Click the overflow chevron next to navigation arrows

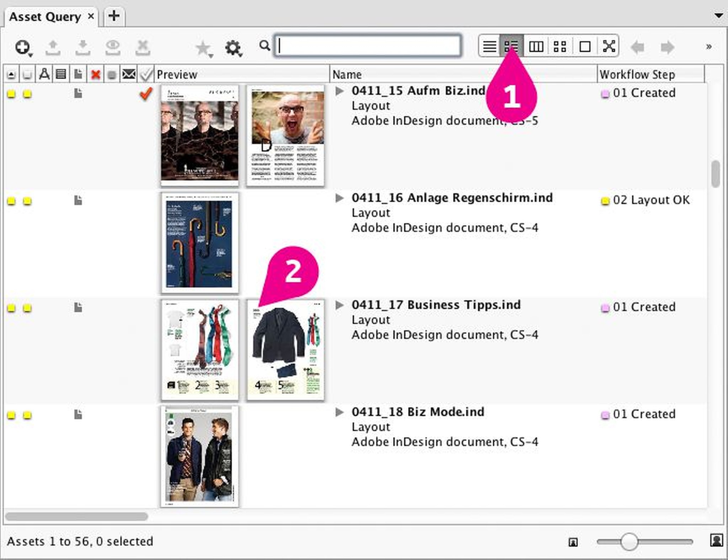point(708,46)
